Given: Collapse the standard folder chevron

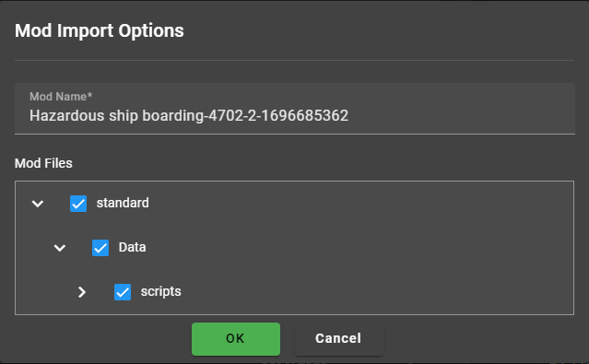Looking at the screenshot, I should (38, 204).
